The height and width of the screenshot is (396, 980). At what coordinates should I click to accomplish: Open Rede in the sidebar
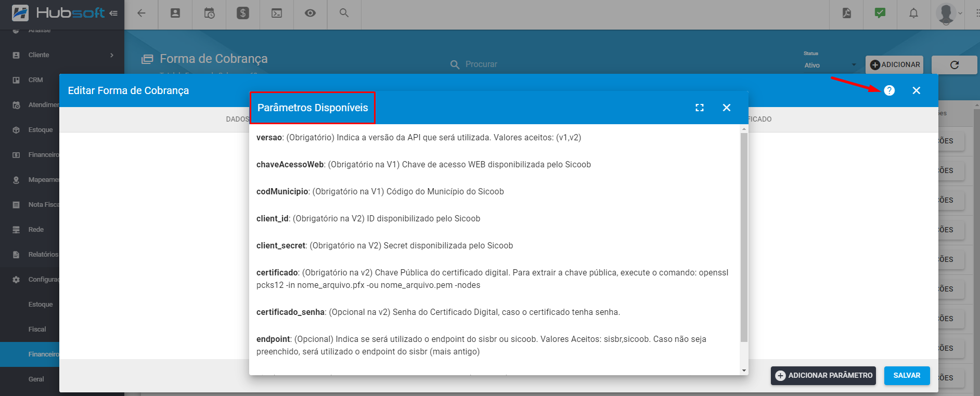36,230
